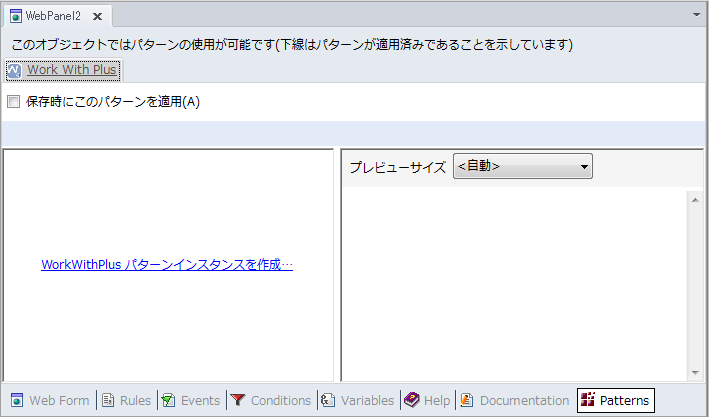Open the プレビューサイズ dropdown
Screen dimensions: 709x417
[x=522, y=166]
